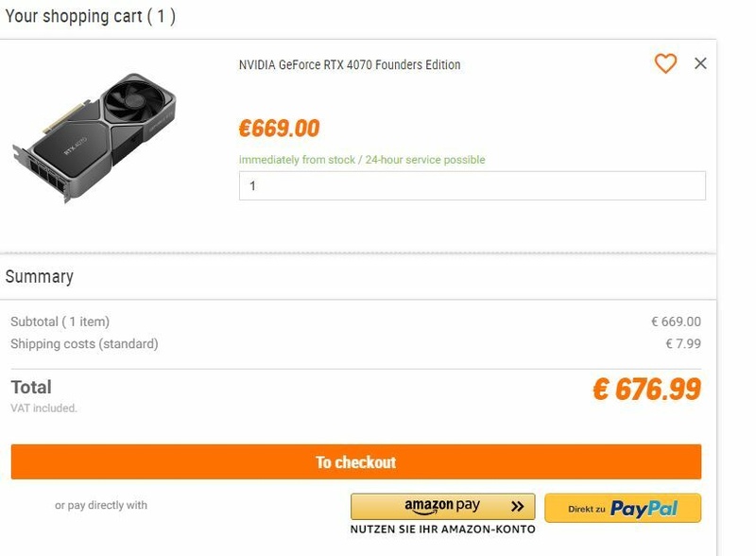
Task: Click Shipping costs (standard) label
Action: [84, 344]
